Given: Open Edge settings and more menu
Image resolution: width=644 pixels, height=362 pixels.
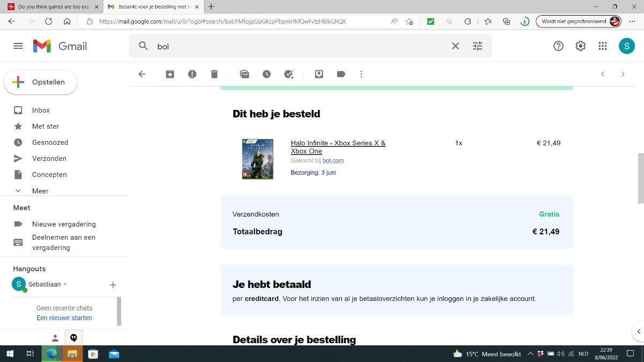Looking at the screenshot, I should [x=632, y=21].
